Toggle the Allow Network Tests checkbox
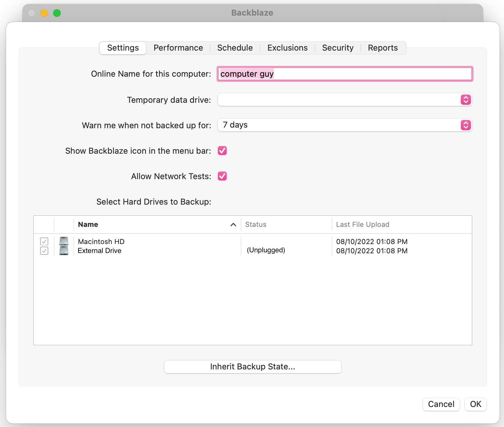This screenshot has width=504, height=427. (x=222, y=176)
